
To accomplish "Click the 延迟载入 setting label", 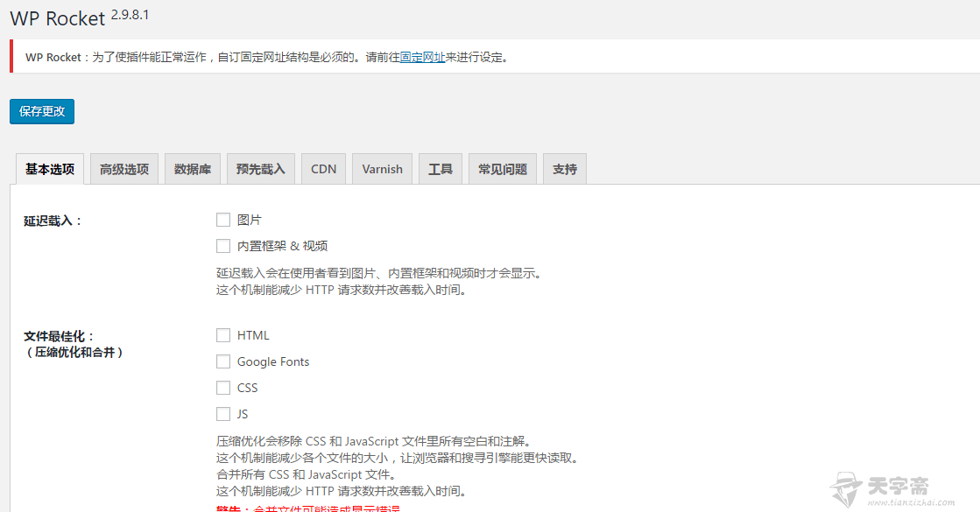I will click(53, 221).
